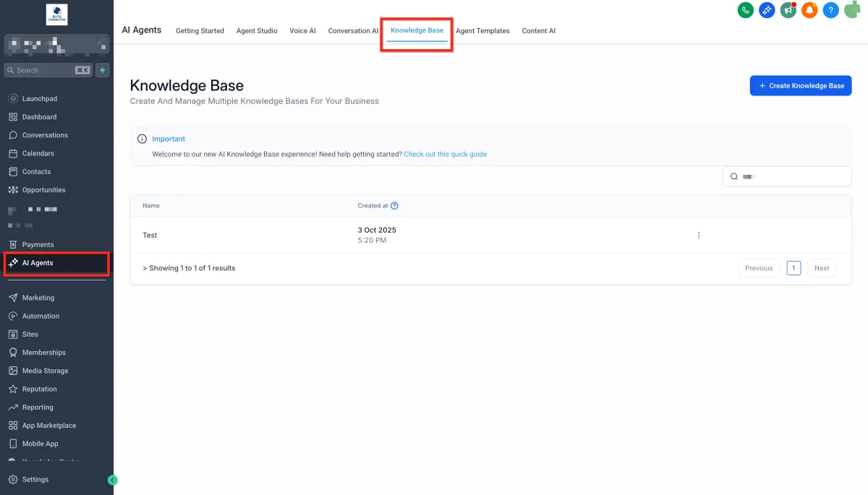The image size is (868, 495).
Task: Click the Previous pagination button
Action: coord(759,268)
